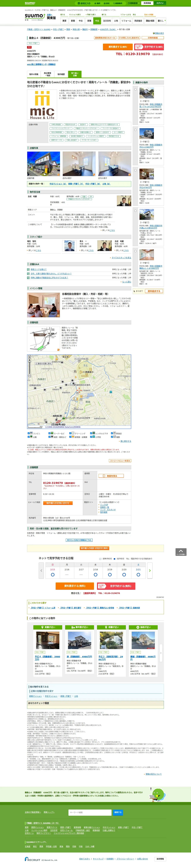
Task: Click the 会員登録 button
Action: (x=147, y=3)
